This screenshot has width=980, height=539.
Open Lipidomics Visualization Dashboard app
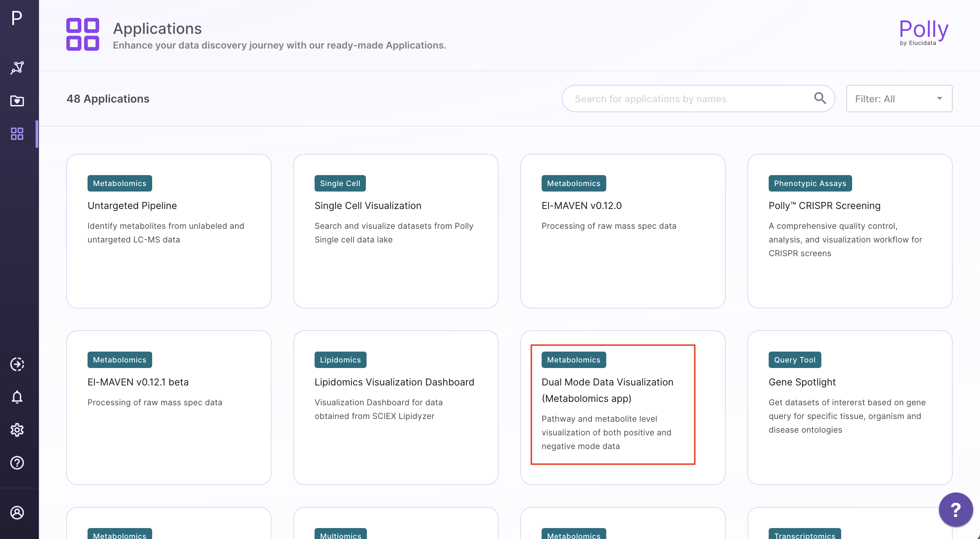pyautogui.click(x=396, y=407)
